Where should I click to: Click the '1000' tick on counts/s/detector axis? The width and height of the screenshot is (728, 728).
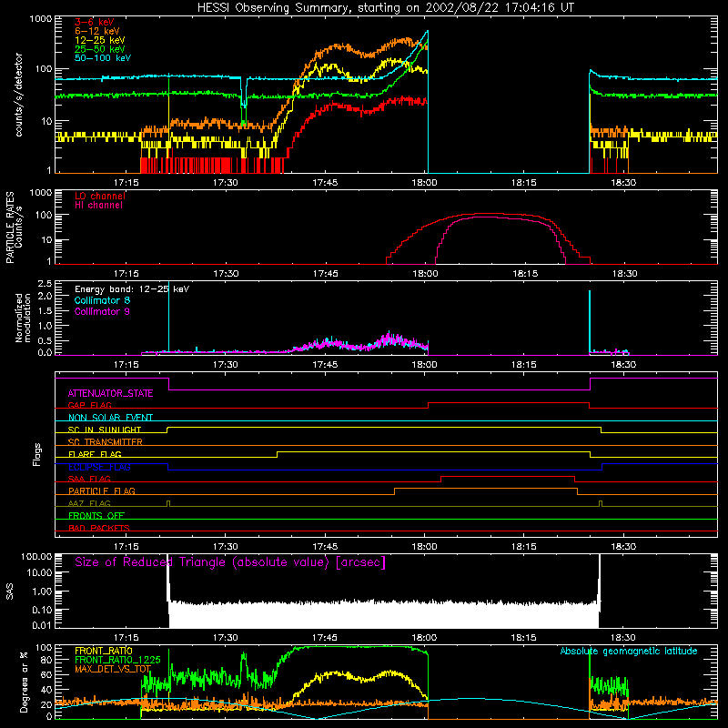(40, 19)
